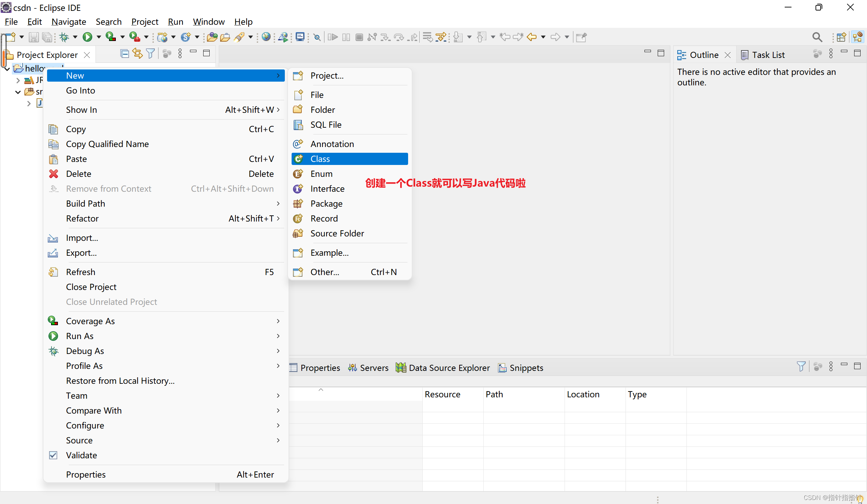Open Run As submenu

coord(166,336)
